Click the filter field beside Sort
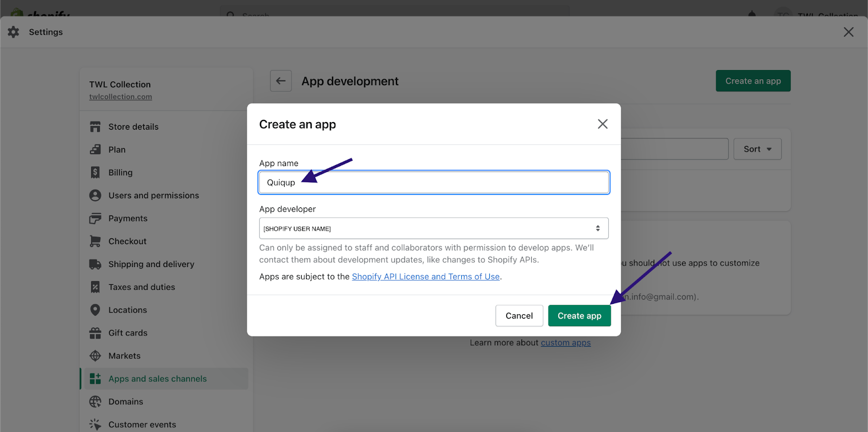 click(674, 149)
